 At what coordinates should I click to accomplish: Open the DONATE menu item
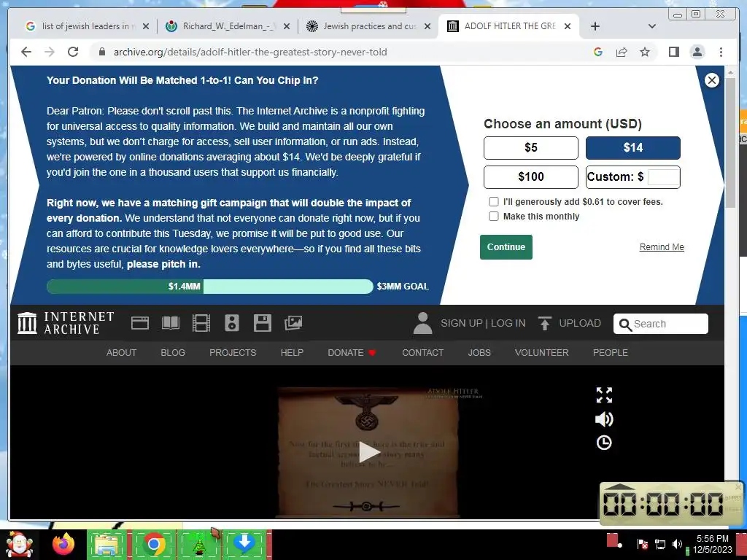(x=352, y=353)
